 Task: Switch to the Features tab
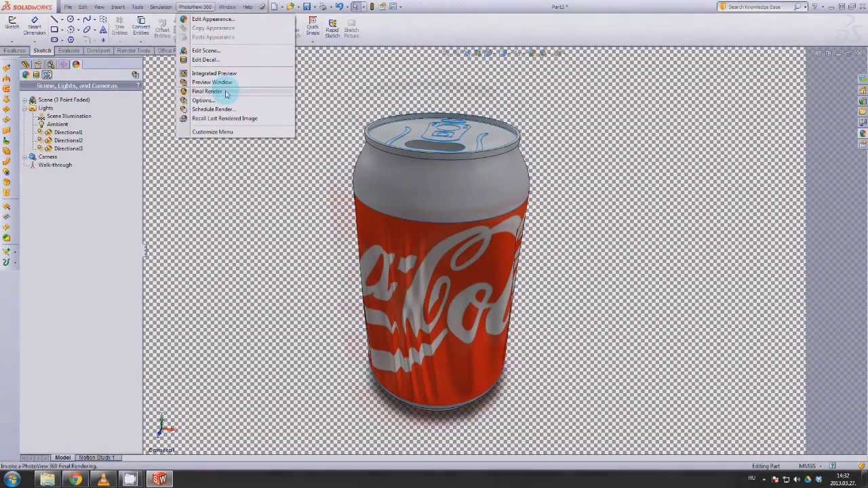tap(14, 51)
